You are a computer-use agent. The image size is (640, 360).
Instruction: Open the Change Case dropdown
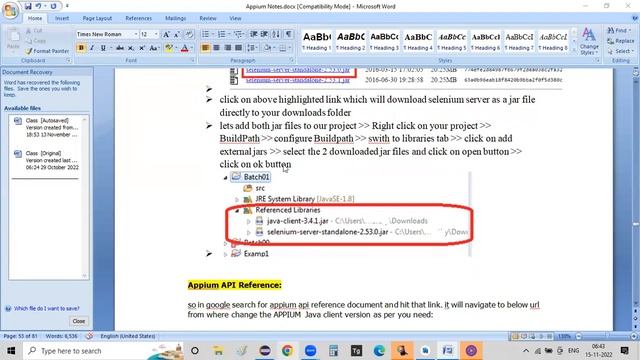pos(154,48)
